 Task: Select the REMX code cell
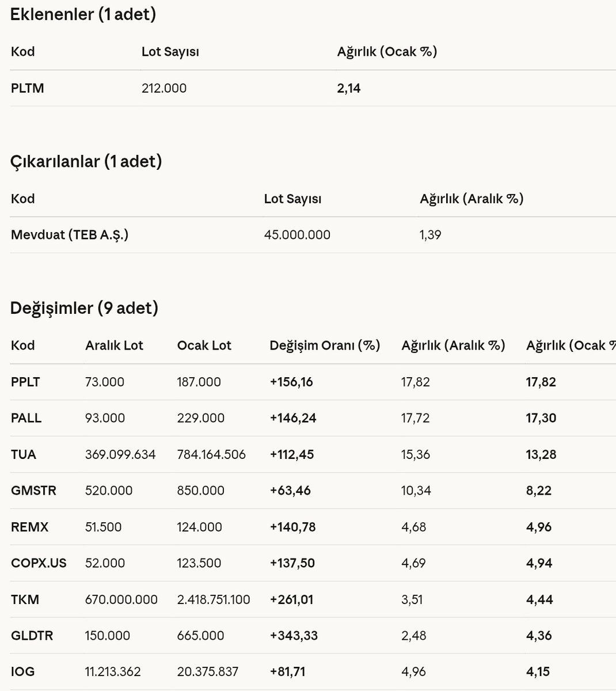30,527
